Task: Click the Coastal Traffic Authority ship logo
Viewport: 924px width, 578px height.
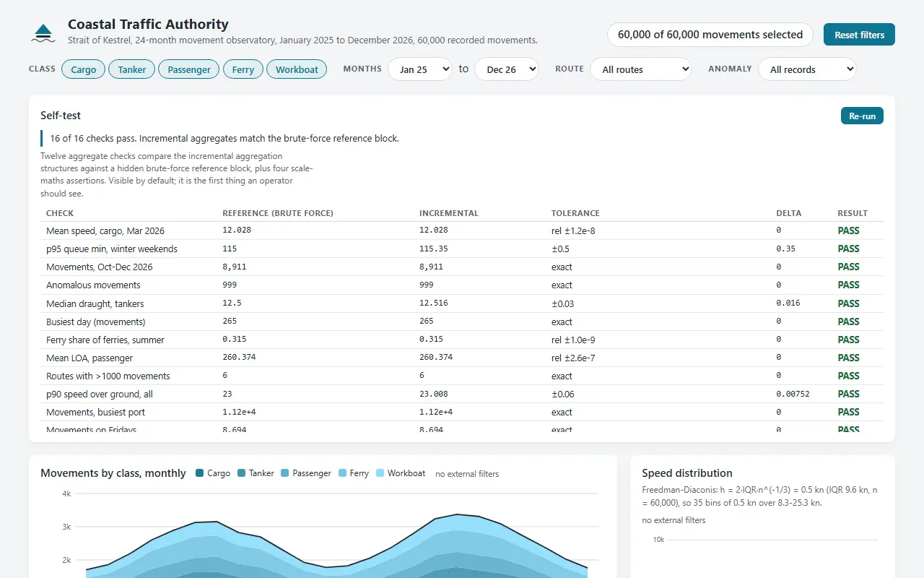Action: (44, 33)
